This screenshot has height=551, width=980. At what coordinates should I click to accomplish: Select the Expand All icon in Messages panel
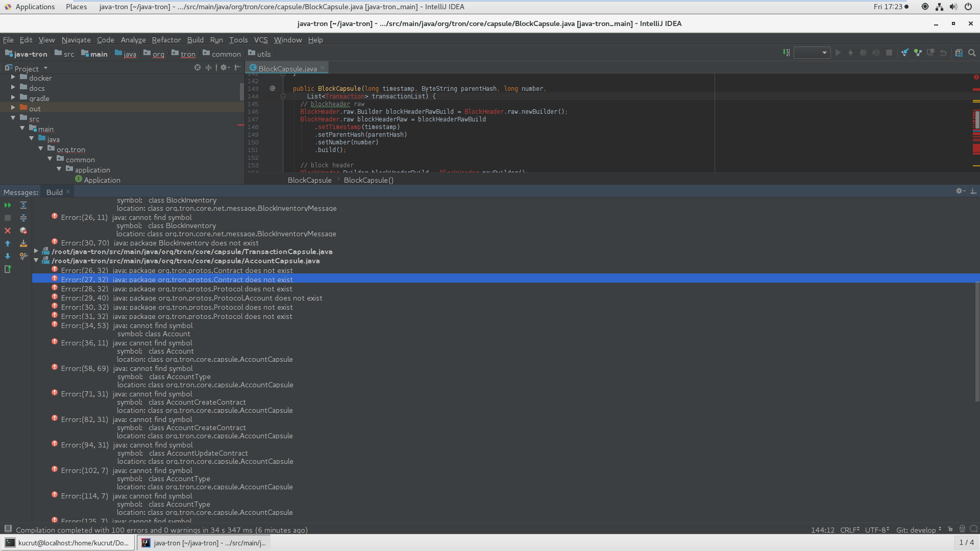coord(23,205)
